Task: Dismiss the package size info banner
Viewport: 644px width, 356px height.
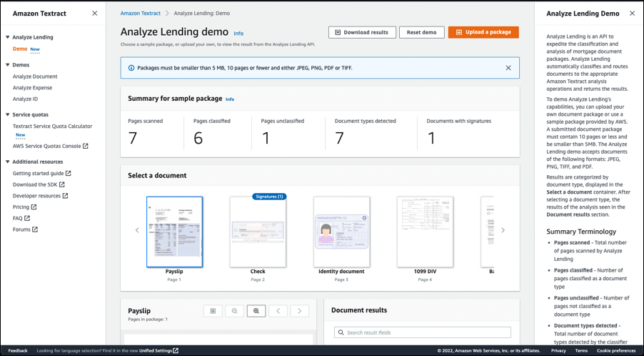Action: [508, 68]
